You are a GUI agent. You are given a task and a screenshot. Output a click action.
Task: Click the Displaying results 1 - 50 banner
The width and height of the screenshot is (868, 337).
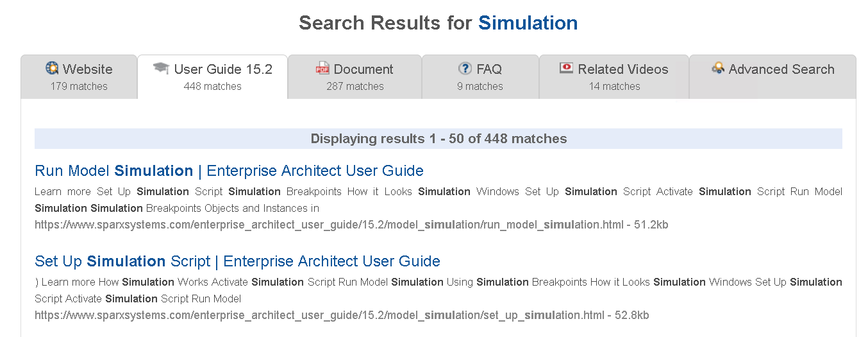(x=438, y=139)
